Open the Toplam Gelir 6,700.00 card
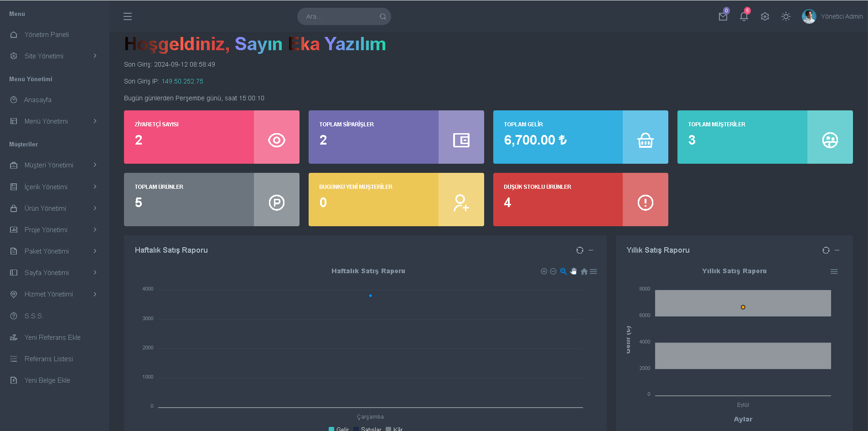The image size is (868, 431). (581, 137)
